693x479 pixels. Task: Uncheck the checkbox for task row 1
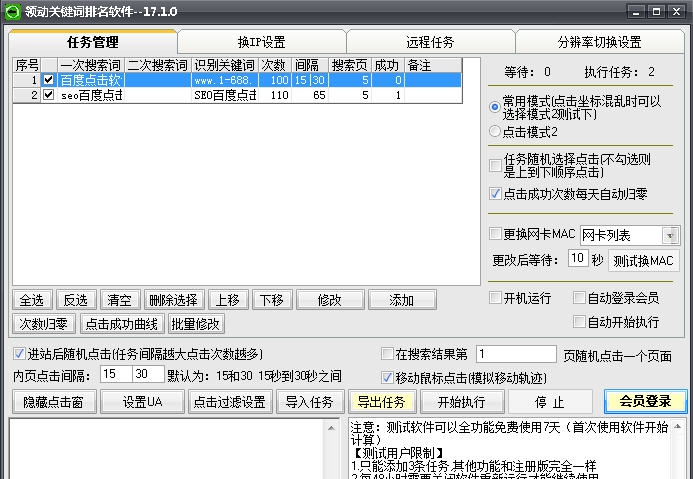(49, 80)
